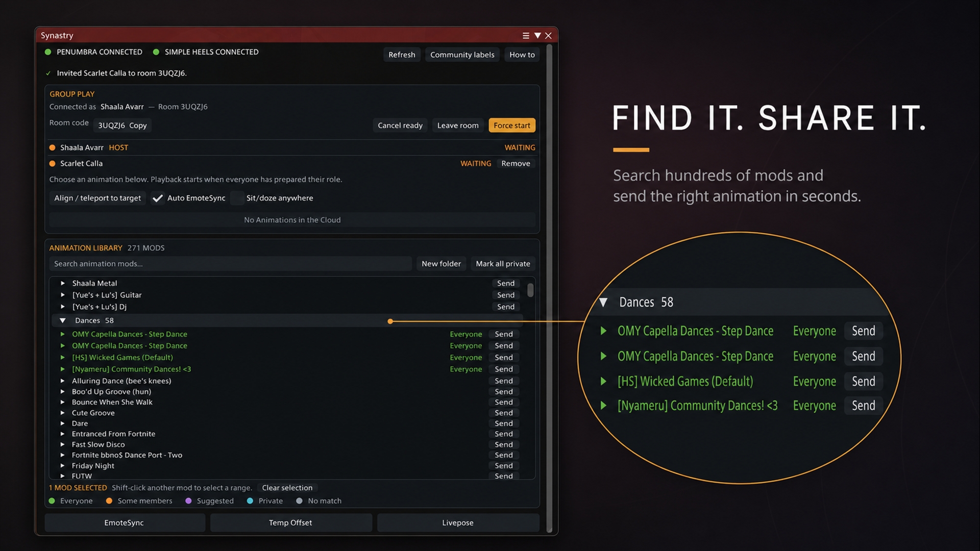Image resolution: width=980 pixels, height=551 pixels.
Task: Collapse the Dances 58 folder
Action: [x=63, y=320]
